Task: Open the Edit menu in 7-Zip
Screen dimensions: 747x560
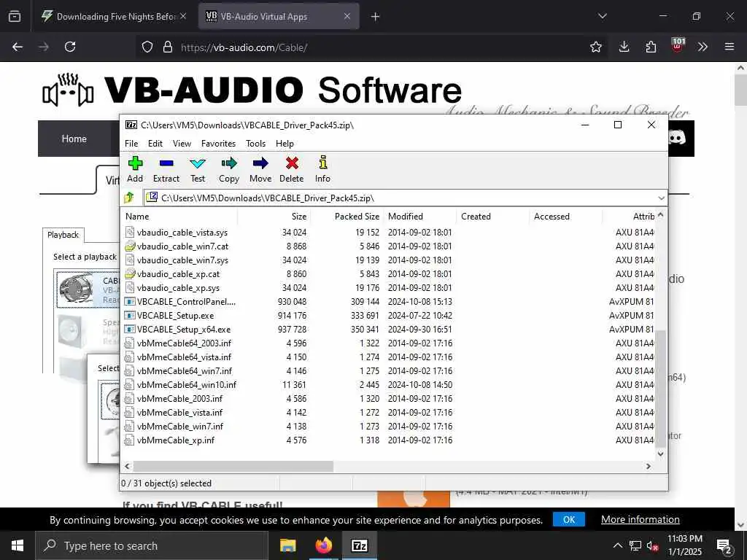Action: 155,144
